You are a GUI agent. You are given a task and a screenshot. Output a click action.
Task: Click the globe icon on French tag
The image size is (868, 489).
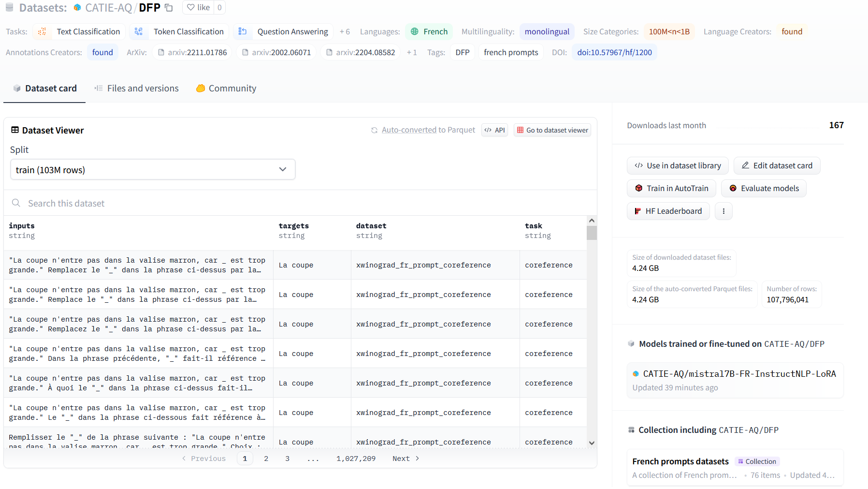tap(415, 31)
